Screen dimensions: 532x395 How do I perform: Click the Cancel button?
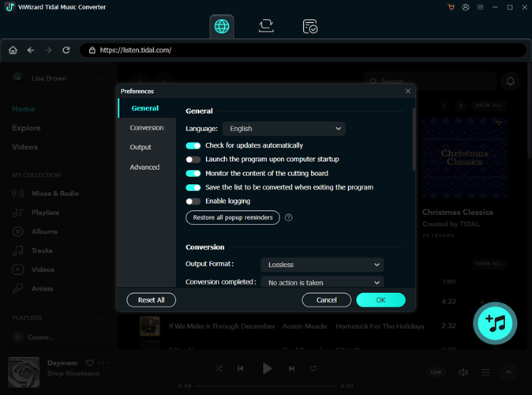click(327, 300)
